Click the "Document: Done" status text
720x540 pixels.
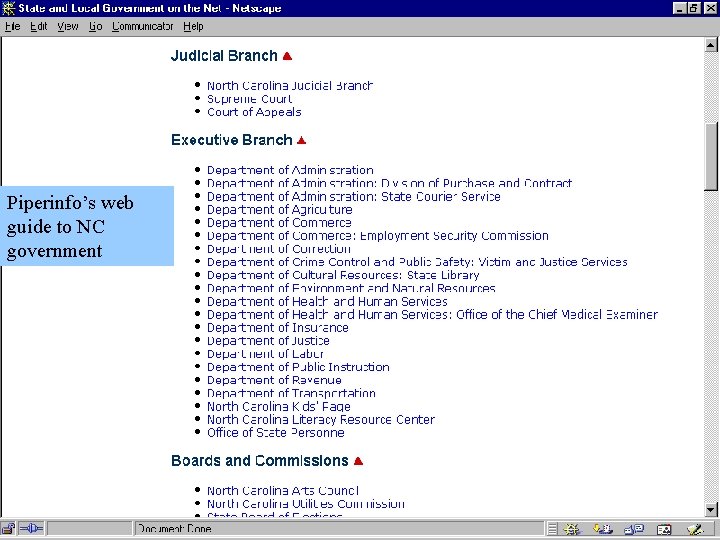coord(175,529)
